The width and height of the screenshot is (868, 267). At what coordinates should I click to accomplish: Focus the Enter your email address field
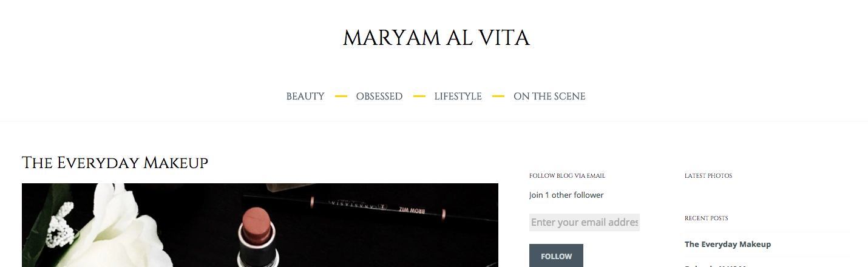click(x=585, y=222)
